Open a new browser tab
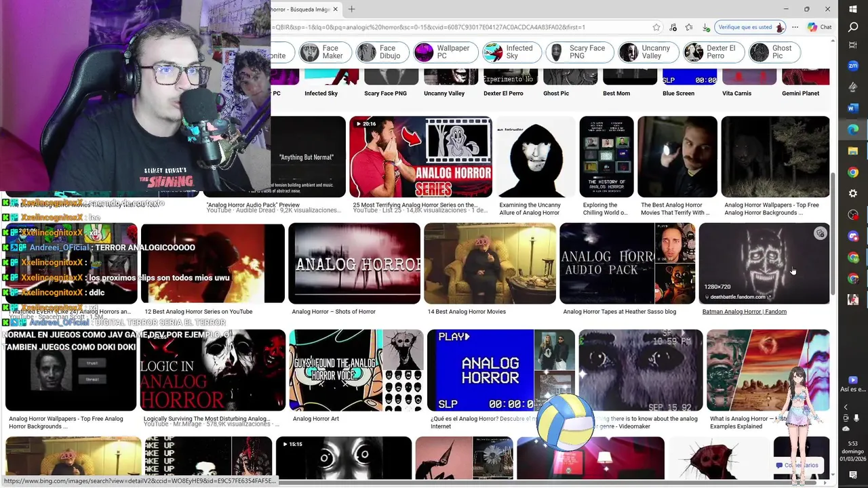The image size is (868, 488). pos(351,9)
